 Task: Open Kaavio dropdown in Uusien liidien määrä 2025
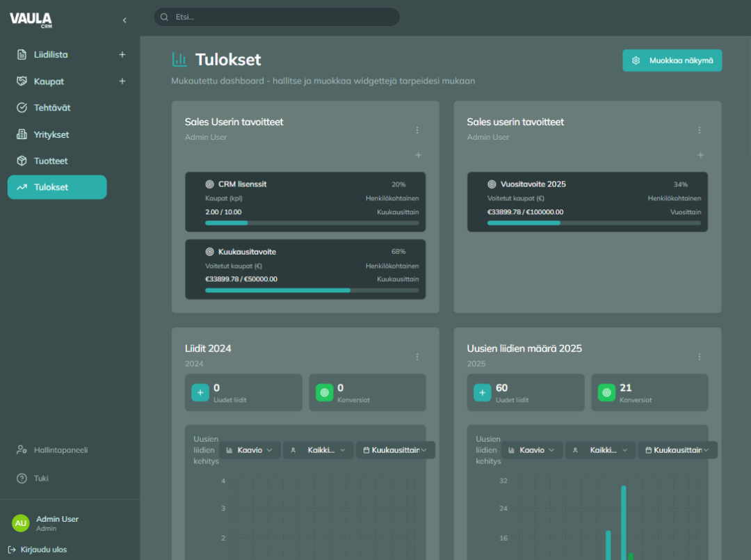pos(532,450)
